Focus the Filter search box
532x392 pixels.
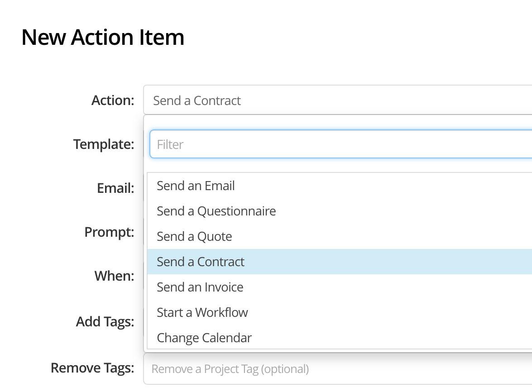340,144
